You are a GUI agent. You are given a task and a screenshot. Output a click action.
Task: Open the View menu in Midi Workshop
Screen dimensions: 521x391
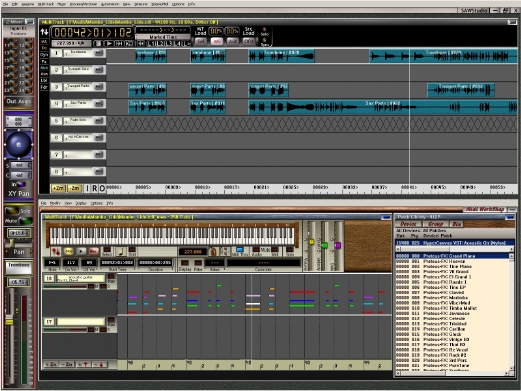(68, 203)
